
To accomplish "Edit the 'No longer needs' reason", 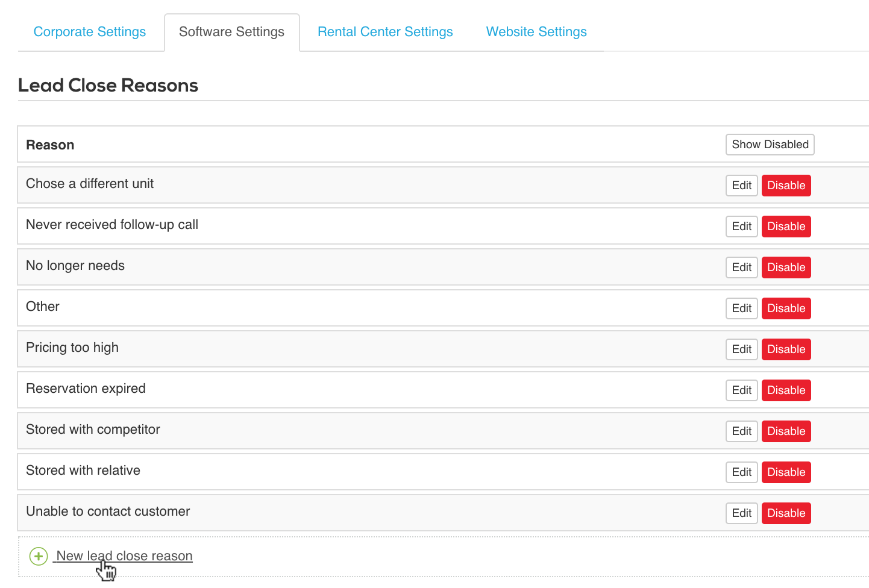I will point(741,267).
